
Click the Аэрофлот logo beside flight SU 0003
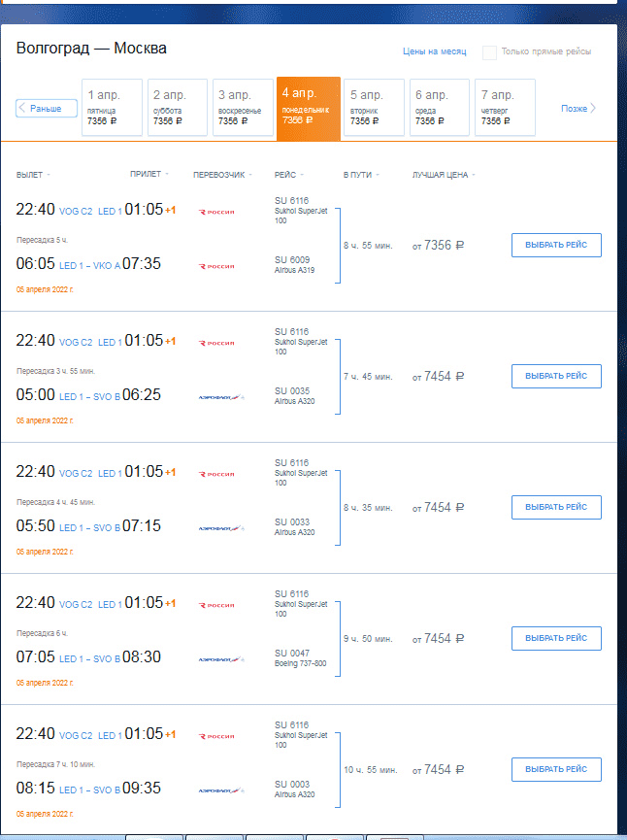tap(220, 790)
